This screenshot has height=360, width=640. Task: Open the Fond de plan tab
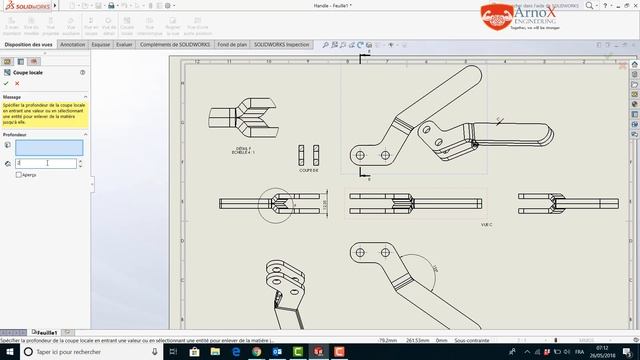click(x=232, y=44)
